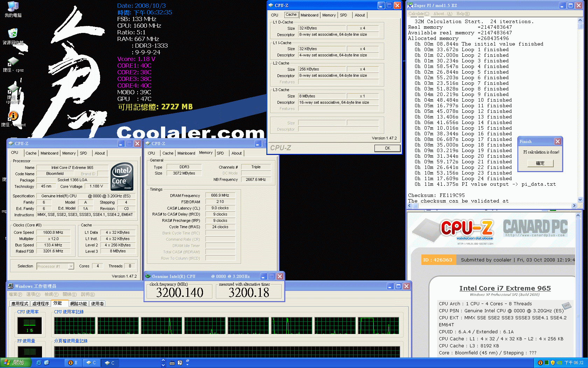
Task: Click OK in the CPU-Z Cache window
Action: pyautogui.click(x=387, y=148)
